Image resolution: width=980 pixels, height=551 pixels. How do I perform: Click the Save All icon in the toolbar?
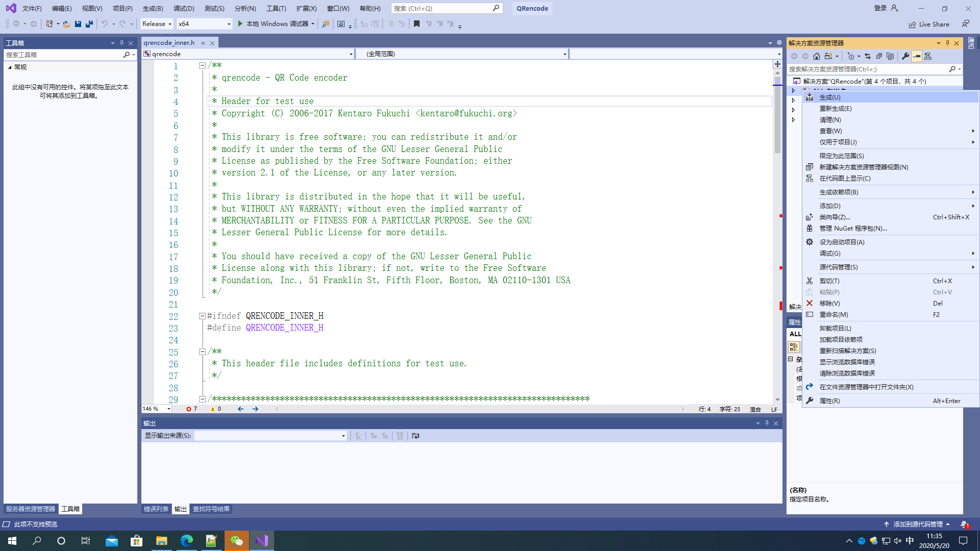(x=89, y=23)
